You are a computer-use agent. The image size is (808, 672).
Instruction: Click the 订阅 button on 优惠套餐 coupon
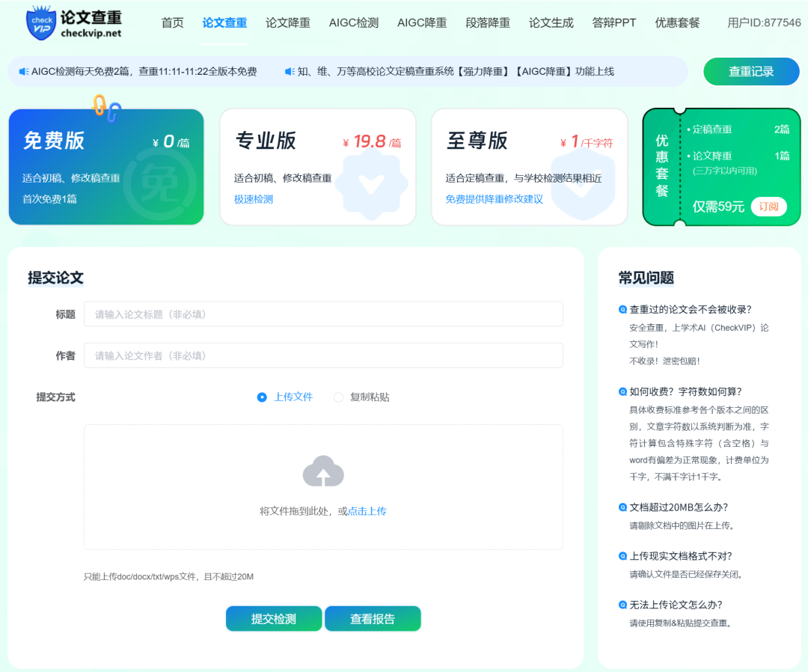[768, 207]
